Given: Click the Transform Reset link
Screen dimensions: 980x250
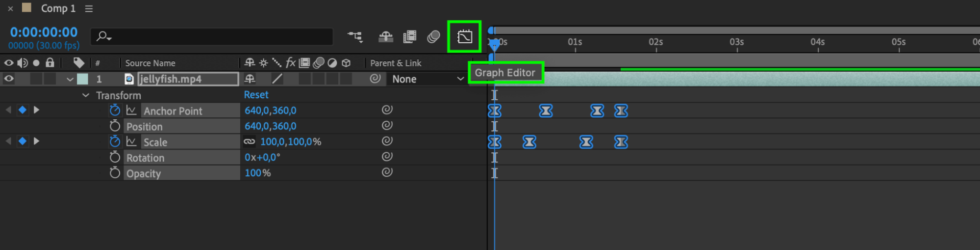Looking at the screenshot, I should tap(256, 95).
